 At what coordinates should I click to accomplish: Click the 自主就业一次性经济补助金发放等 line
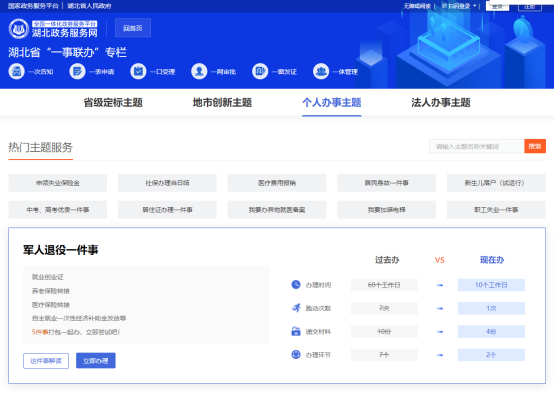coord(79,318)
